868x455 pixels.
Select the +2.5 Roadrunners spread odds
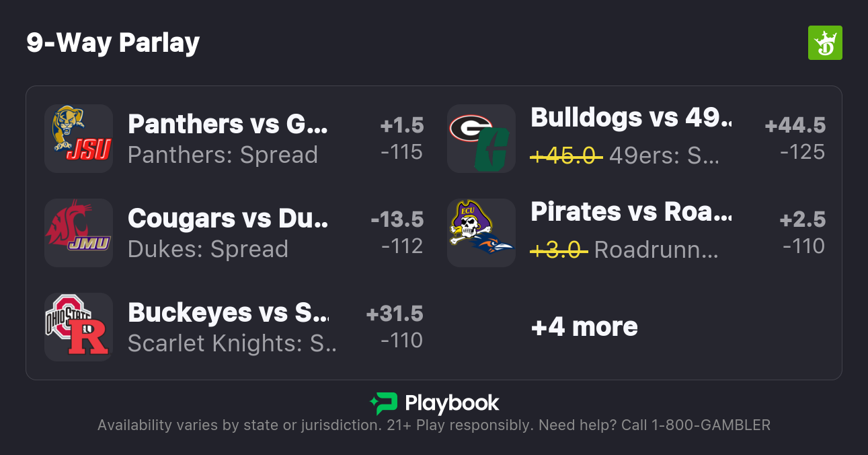802,233
